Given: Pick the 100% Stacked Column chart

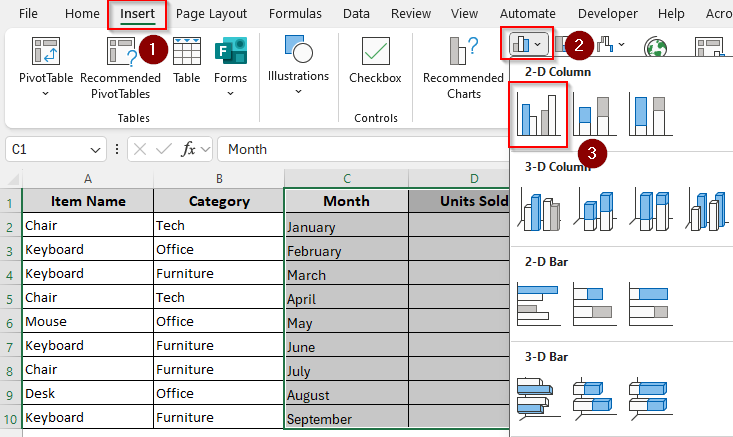Looking at the screenshot, I should [x=649, y=114].
